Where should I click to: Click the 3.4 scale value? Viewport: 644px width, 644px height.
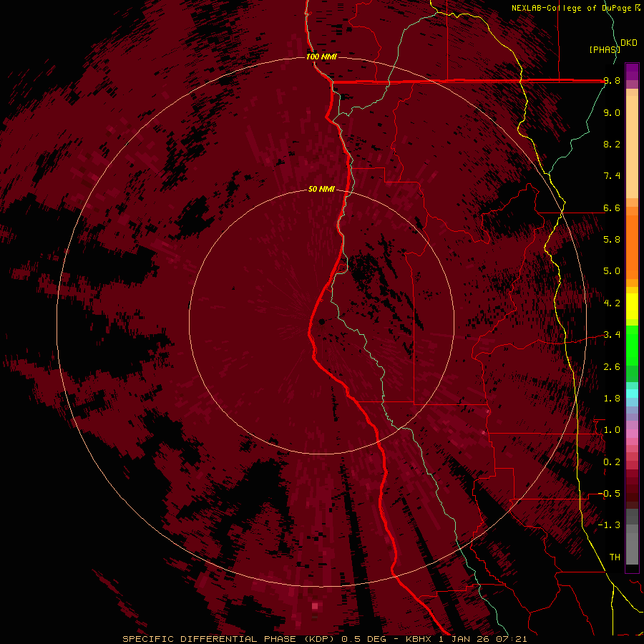click(x=612, y=335)
